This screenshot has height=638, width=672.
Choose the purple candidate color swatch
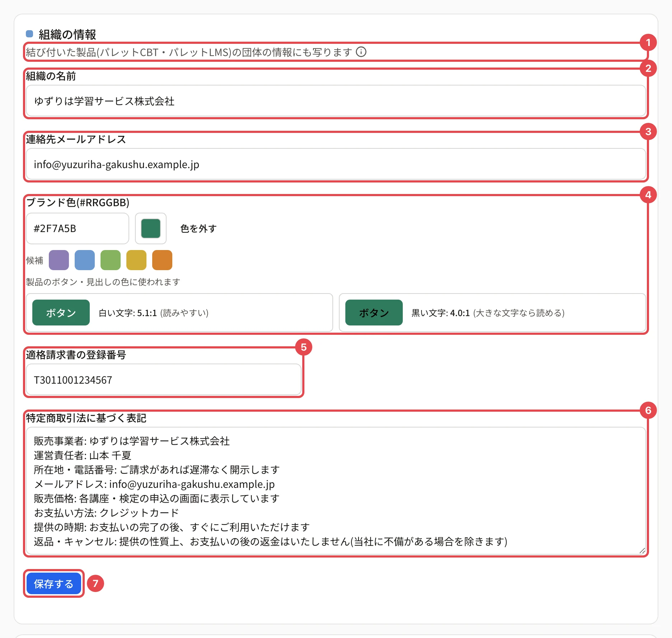pos(59,260)
